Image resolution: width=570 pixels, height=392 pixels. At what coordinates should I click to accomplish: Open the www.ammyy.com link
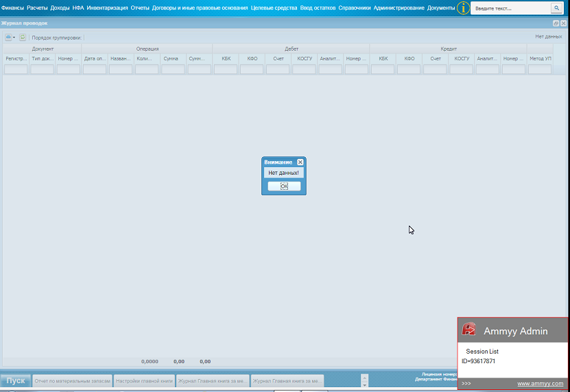click(541, 383)
